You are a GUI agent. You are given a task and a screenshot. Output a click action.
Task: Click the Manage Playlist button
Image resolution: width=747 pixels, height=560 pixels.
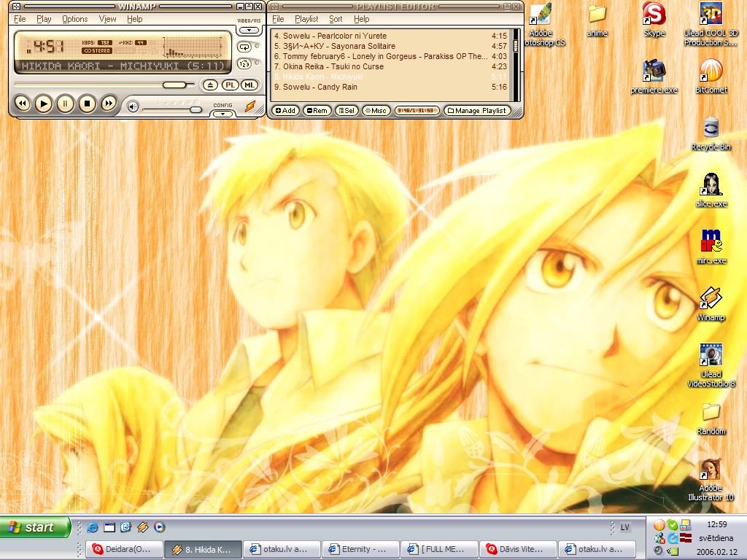pyautogui.click(x=477, y=111)
